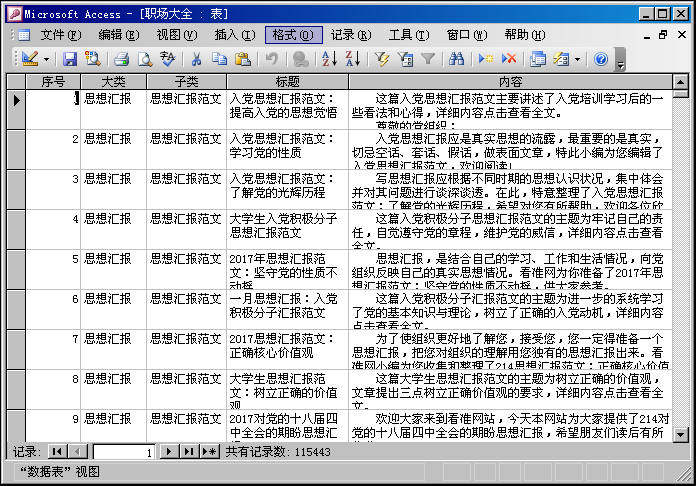Open the 视图(V) menu
Image resolution: width=696 pixels, height=486 pixels.
pyautogui.click(x=177, y=35)
